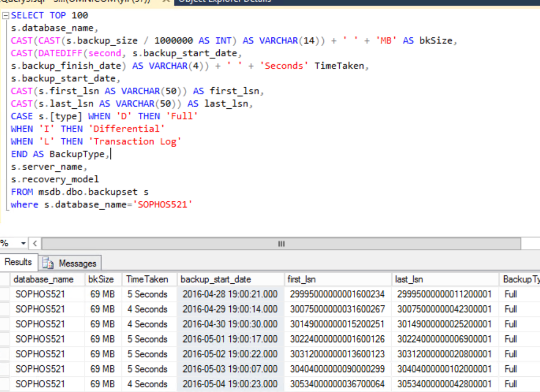The image size is (540, 392).
Task: Click the bkSize column header
Action: 103,280
